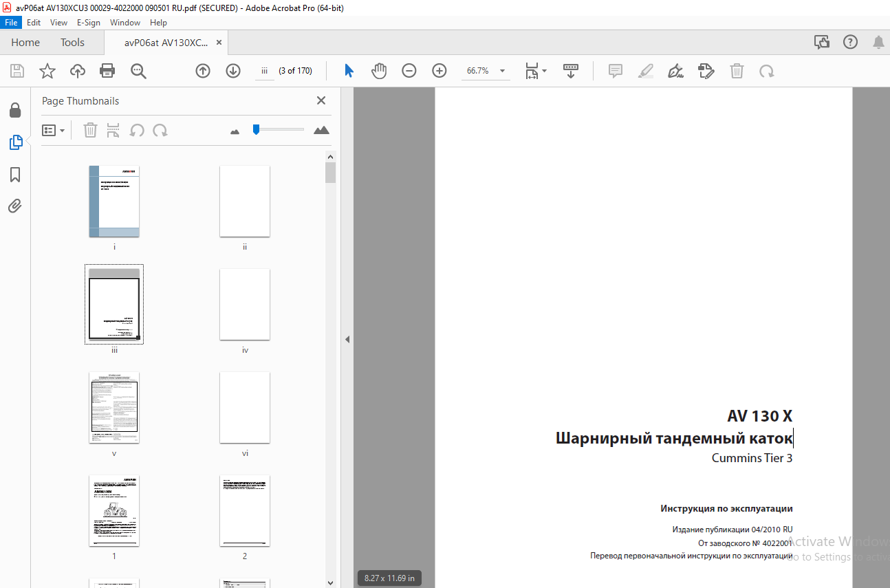The height and width of the screenshot is (588, 890).
Task: Enlarge thumbnail size large mountain icon
Action: [x=321, y=130]
